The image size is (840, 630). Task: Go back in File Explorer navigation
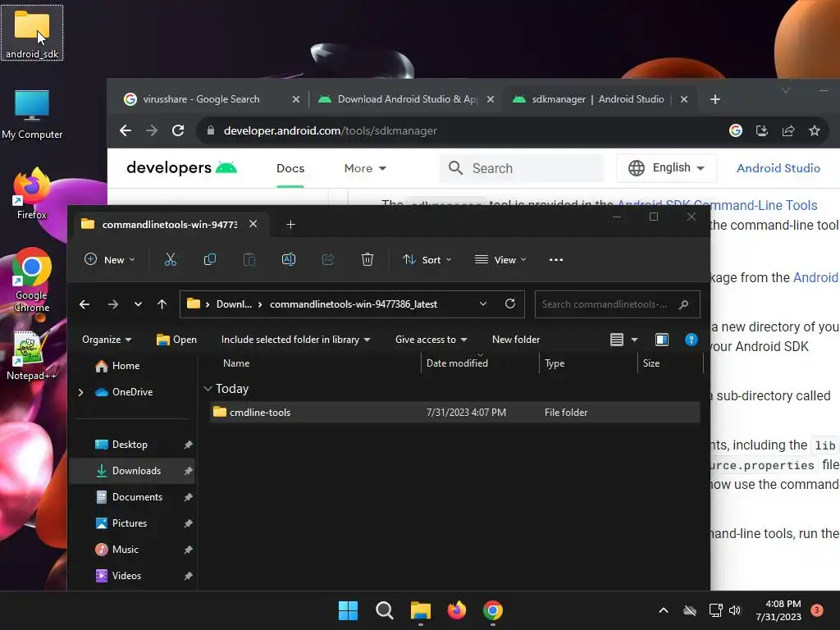click(x=84, y=304)
